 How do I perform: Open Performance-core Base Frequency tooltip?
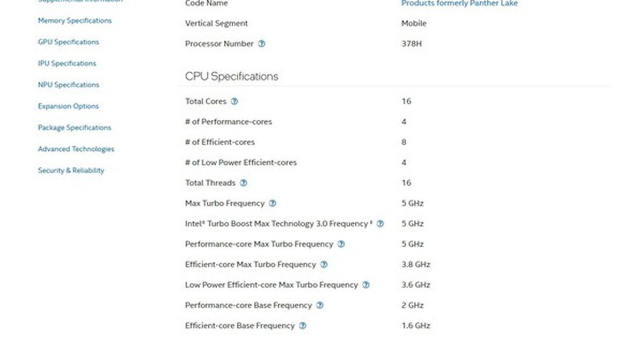pos(320,305)
